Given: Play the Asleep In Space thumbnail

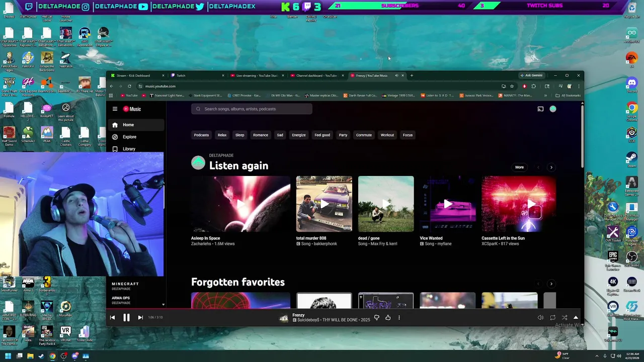Looking at the screenshot, I should point(240,204).
